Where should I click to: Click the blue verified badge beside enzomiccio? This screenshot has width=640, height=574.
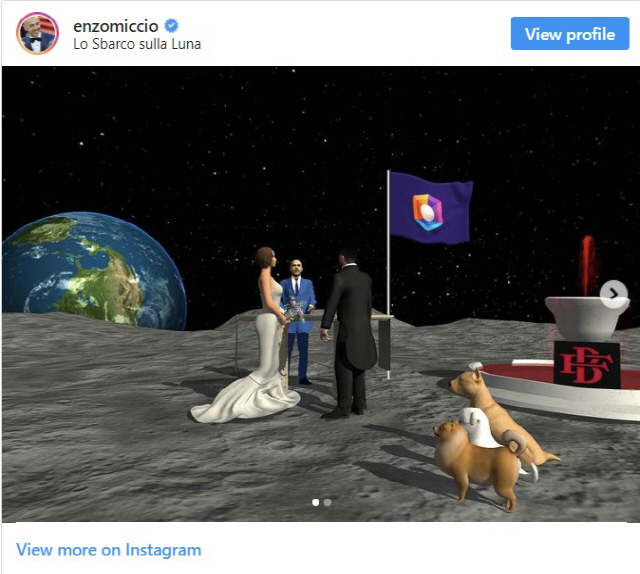171,26
